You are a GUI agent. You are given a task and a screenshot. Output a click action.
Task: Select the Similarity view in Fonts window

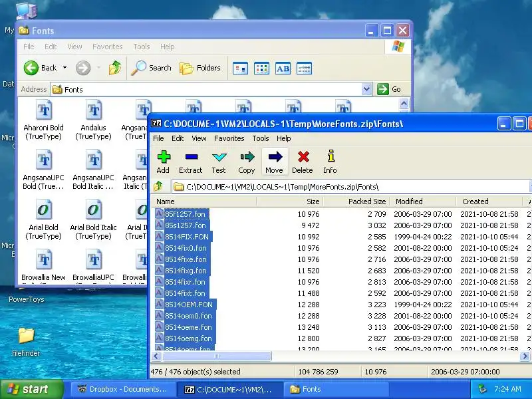click(283, 68)
